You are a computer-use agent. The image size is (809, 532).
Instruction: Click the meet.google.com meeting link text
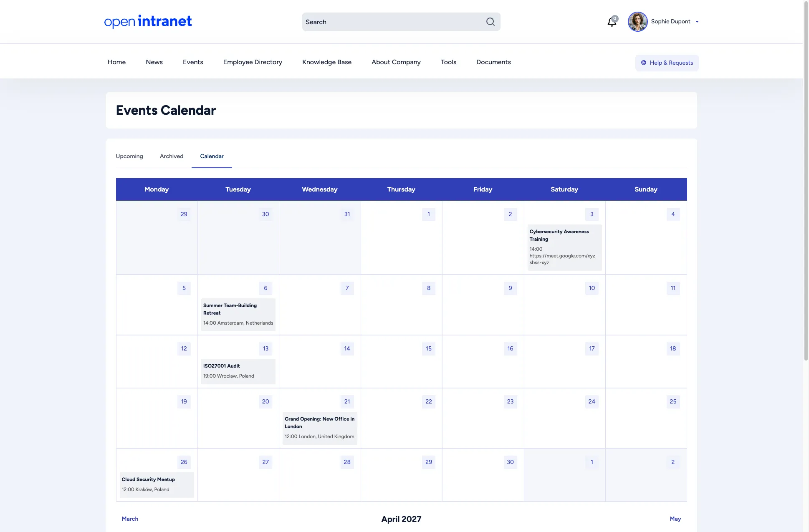[563, 259]
